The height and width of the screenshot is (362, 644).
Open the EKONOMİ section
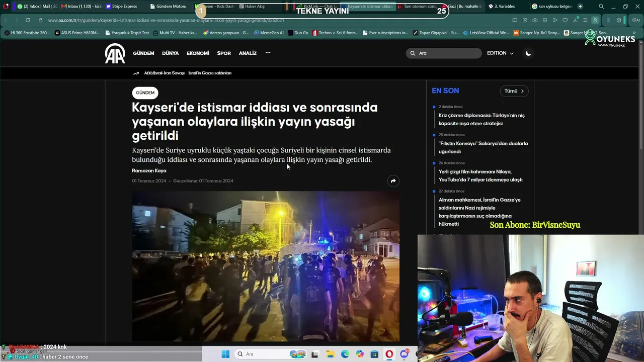tap(198, 53)
